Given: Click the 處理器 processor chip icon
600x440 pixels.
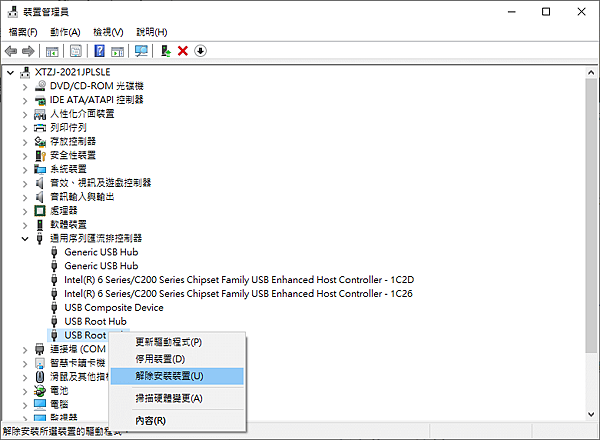Looking at the screenshot, I should [40, 210].
